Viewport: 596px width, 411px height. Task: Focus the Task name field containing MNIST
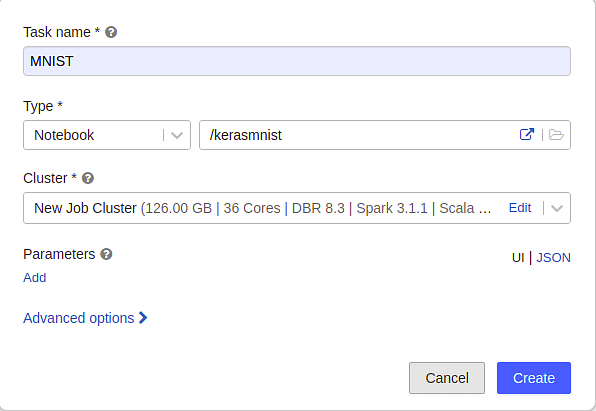pyautogui.click(x=296, y=61)
